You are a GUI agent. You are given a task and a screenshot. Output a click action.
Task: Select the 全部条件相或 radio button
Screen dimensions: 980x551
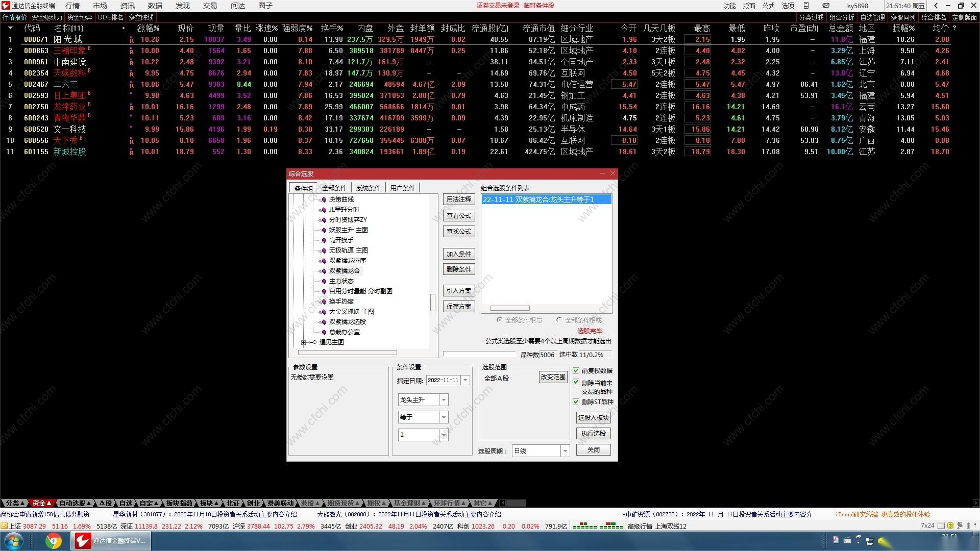(559, 320)
